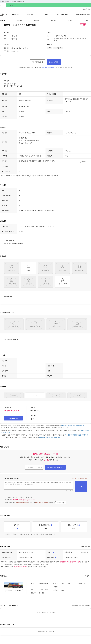Screen dimensions: 91x644
Task: Toggle 열람거부 for the company
Action: tap(18, 591)
